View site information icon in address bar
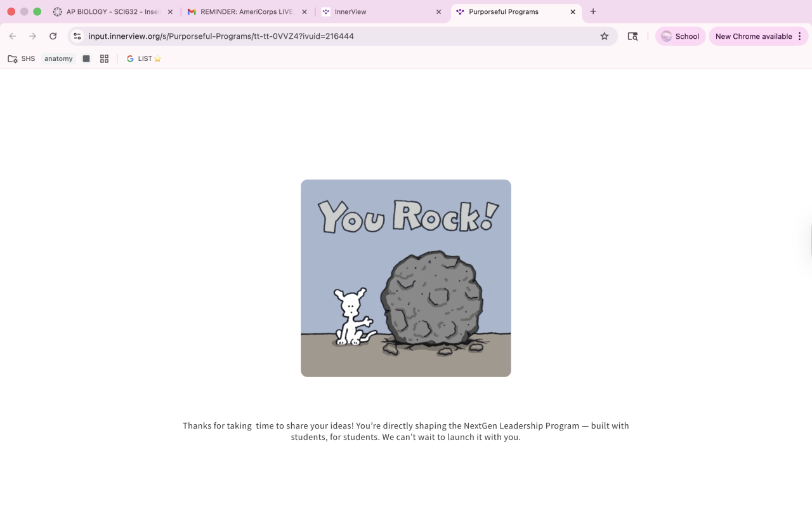Viewport: 812px width, 508px height. pos(77,36)
